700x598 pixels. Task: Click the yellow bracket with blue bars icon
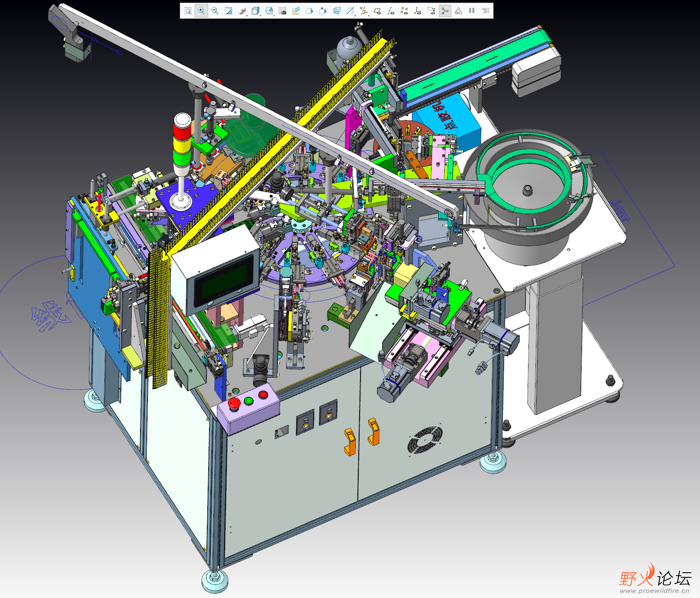(296, 11)
